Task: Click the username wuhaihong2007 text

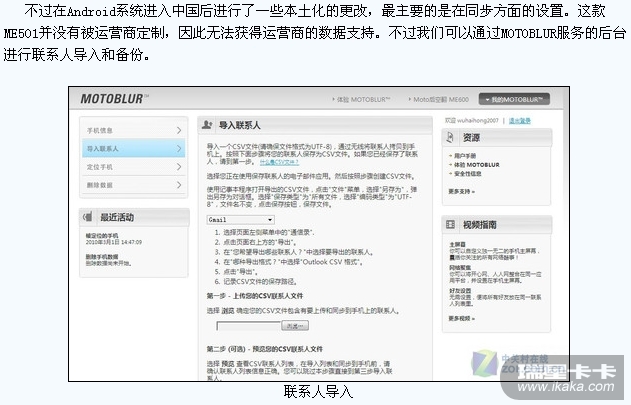Action: pos(478,120)
